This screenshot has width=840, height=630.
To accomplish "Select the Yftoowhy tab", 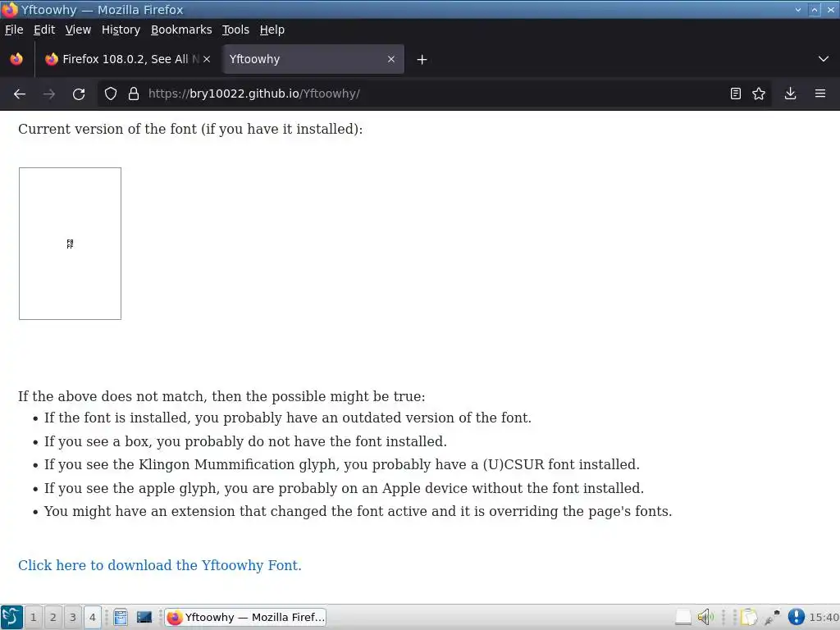I will tap(313, 59).
